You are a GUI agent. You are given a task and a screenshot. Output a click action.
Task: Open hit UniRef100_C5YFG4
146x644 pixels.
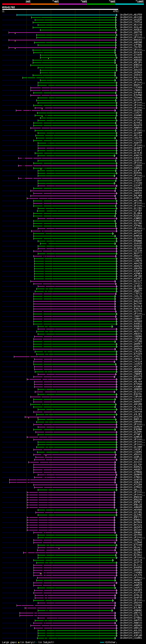pyautogui.click(x=131, y=22)
